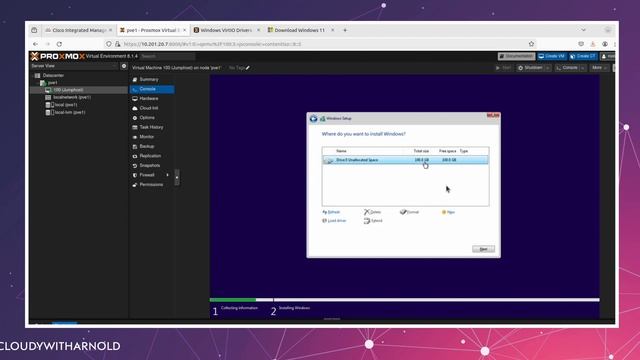Image resolution: width=640 pixels, height=360 pixels.
Task: Click the Delete drive option
Action: pos(372,212)
